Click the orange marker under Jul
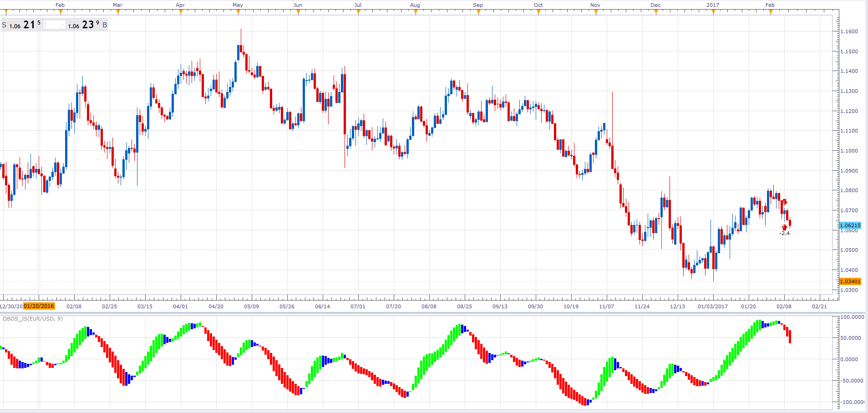Image resolution: width=868 pixels, height=413 pixels. point(358,12)
